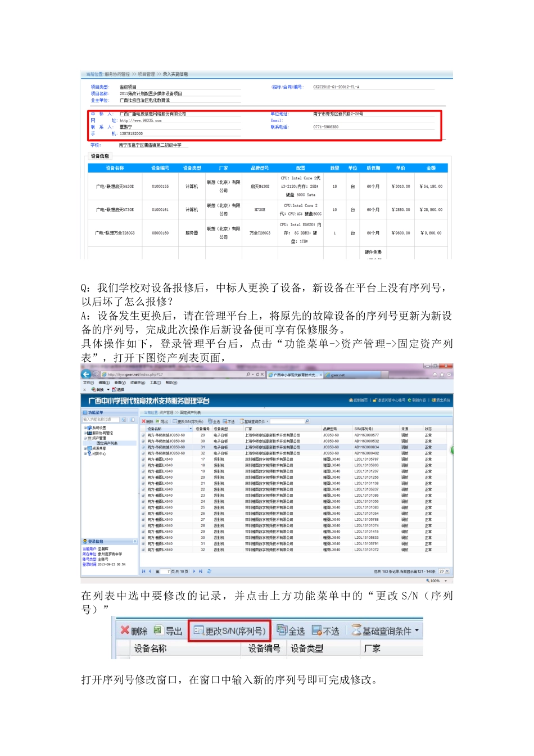The image size is (534, 756).
Task: Expand the 服务协同管控 tree node
Action: tap(85, 433)
